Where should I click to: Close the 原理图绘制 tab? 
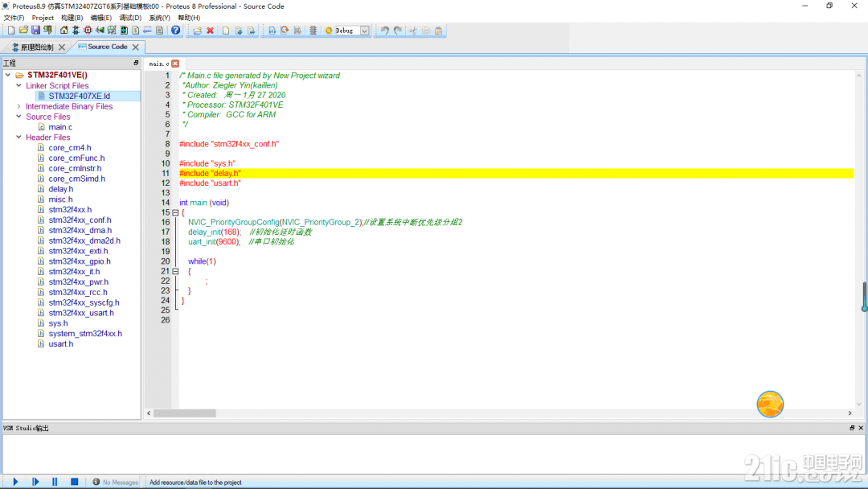(x=62, y=47)
